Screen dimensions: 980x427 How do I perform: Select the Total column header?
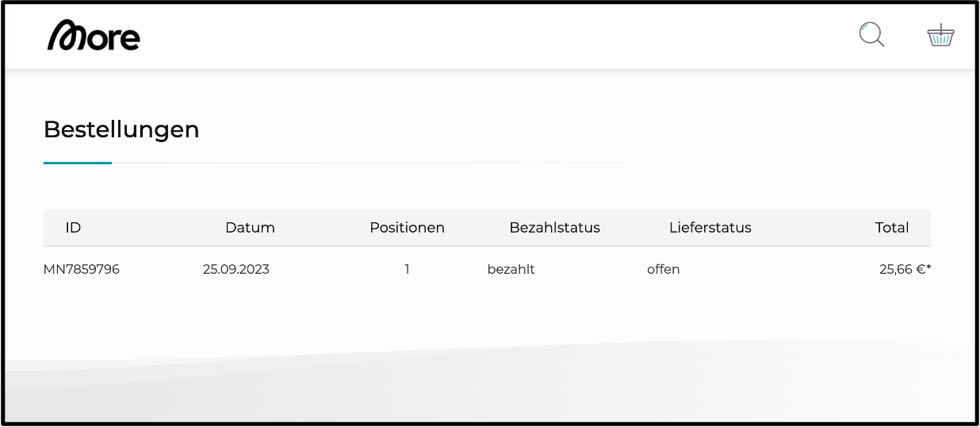pos(892,228)
